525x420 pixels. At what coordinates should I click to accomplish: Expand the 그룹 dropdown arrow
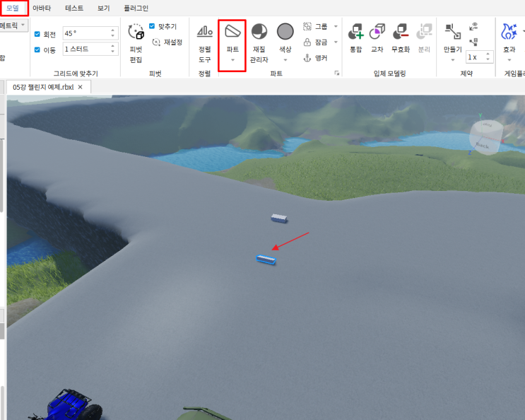[336, 26]
